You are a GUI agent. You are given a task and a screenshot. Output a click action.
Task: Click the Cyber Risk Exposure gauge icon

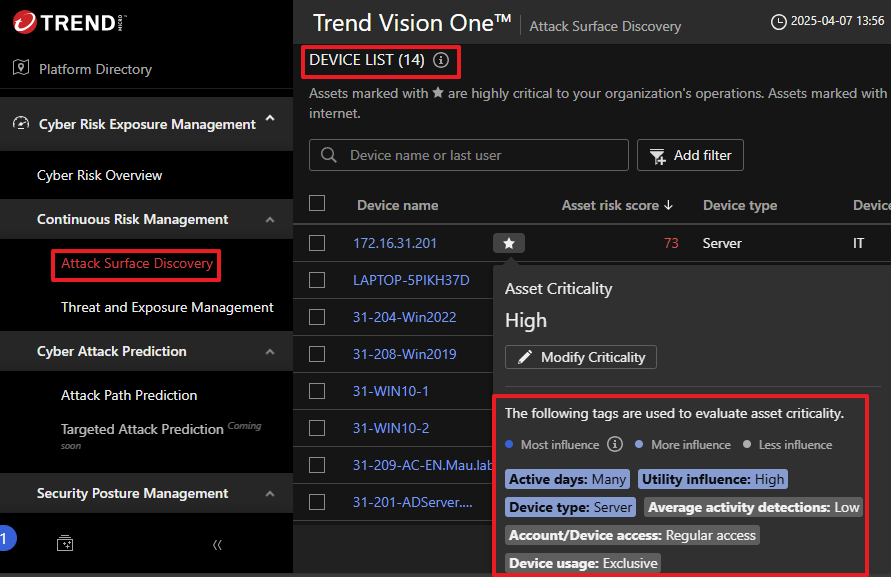coord(21,124)
